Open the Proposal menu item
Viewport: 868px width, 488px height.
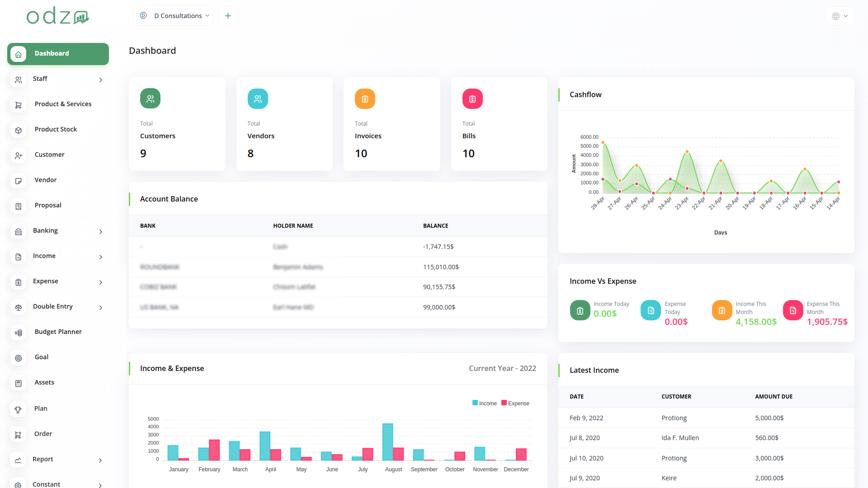tap(48, 205)
